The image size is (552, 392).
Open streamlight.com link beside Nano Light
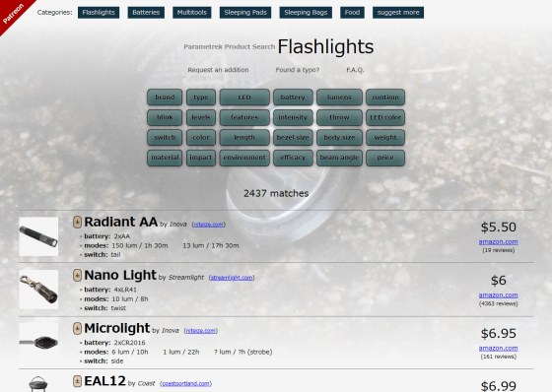pyautogui.click(x=232, y=278)
